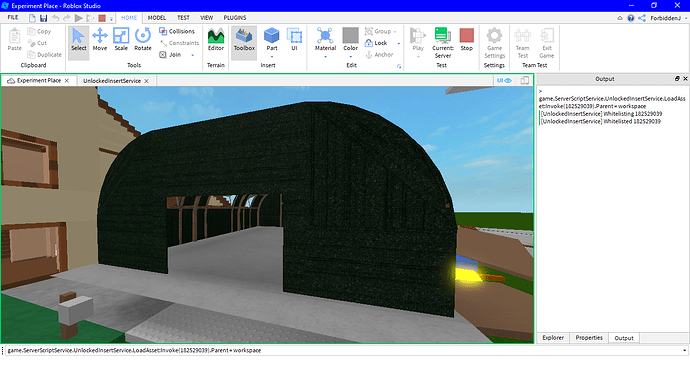The height and width of the screenshot is (372, 690).
Task: Expand the Play dropdown arrow
Action: pyautogui.click(x=418, y=57)
